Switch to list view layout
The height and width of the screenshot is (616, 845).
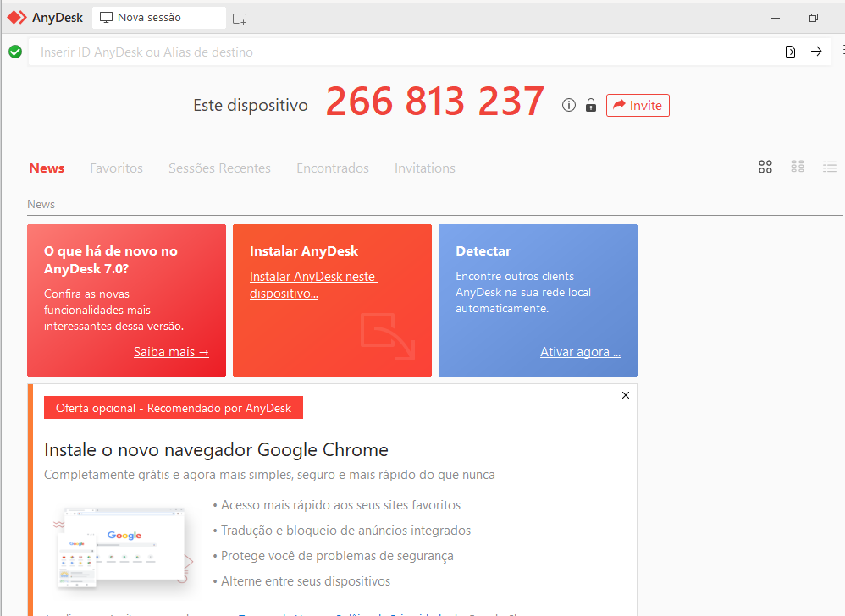[830, 167]
